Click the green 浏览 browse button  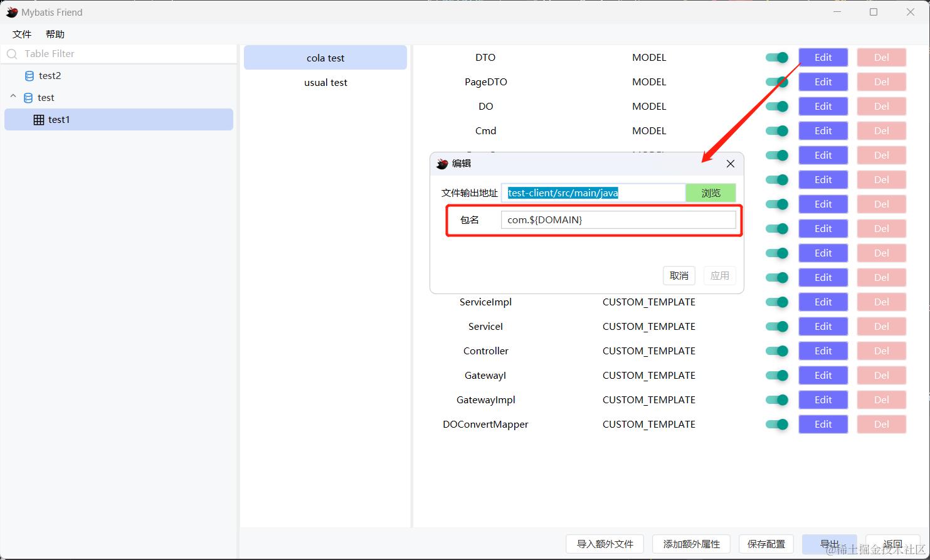pos(711,193)
